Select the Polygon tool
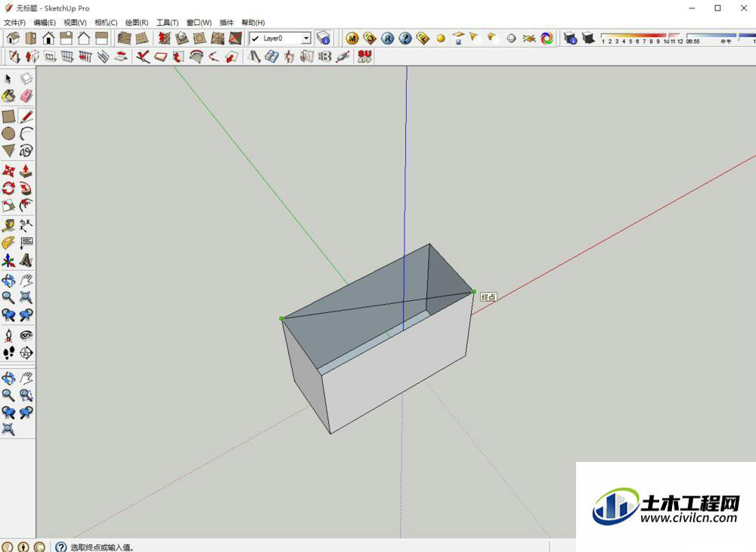The image size is (756, 552). (8, 151)
